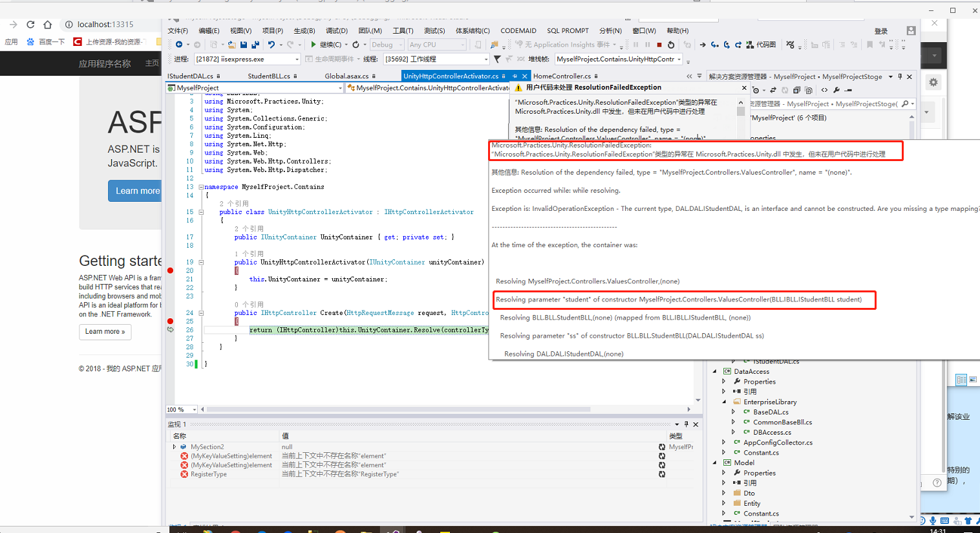This screenshot has height=533, width=980.
Task: Click the Save All icon
Action: [255, 45]
